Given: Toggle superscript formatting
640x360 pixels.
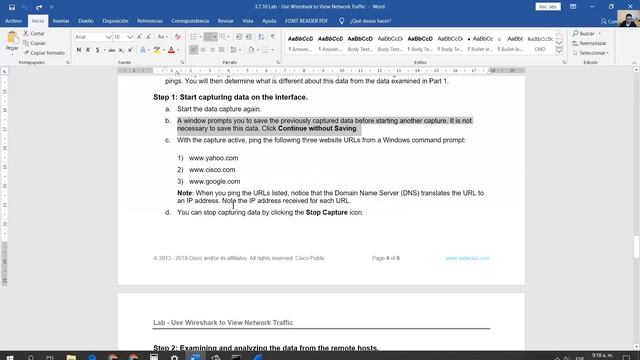Looking at the screenshot, I should (130, 50).
